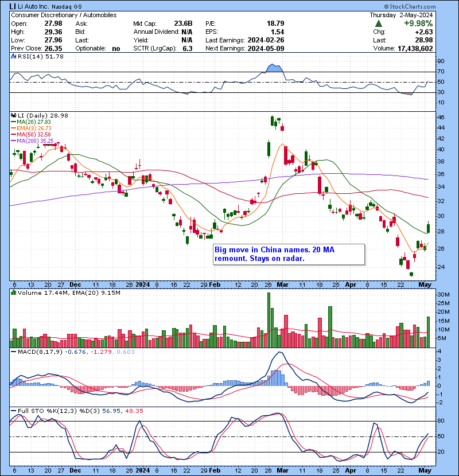This screenshot has height=476, width=459.
Task: Select Next Earnings date 2024-05-09
Action: click(266, 49)
